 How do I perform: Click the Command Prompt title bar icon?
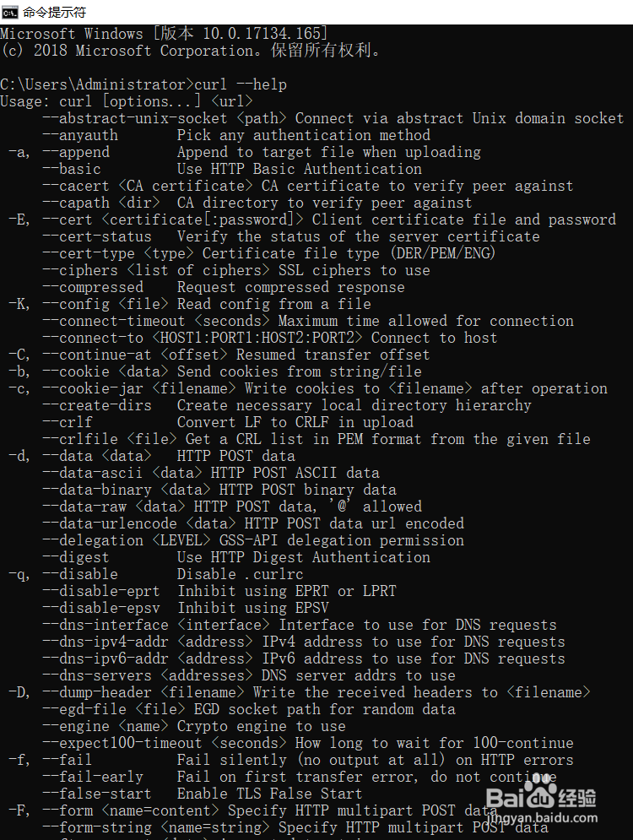coord(9,12)
